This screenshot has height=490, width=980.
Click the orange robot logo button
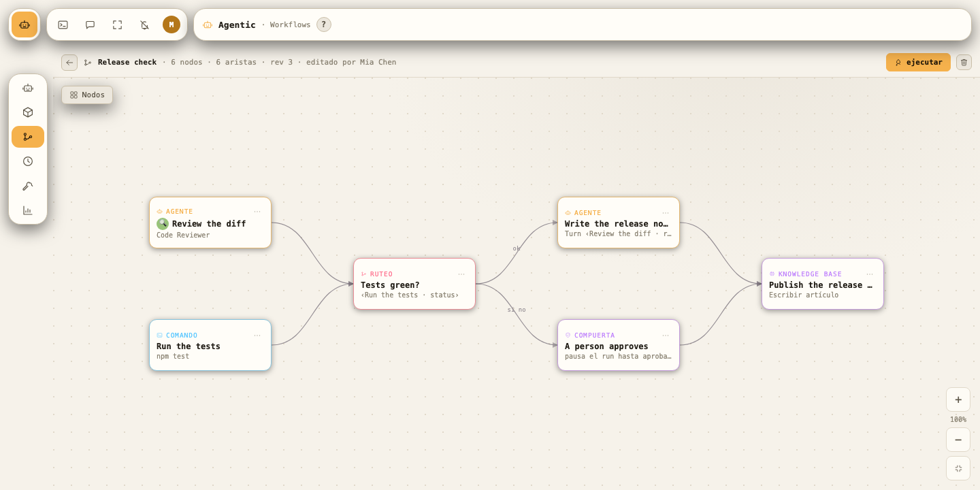click(x=24, y=24)
